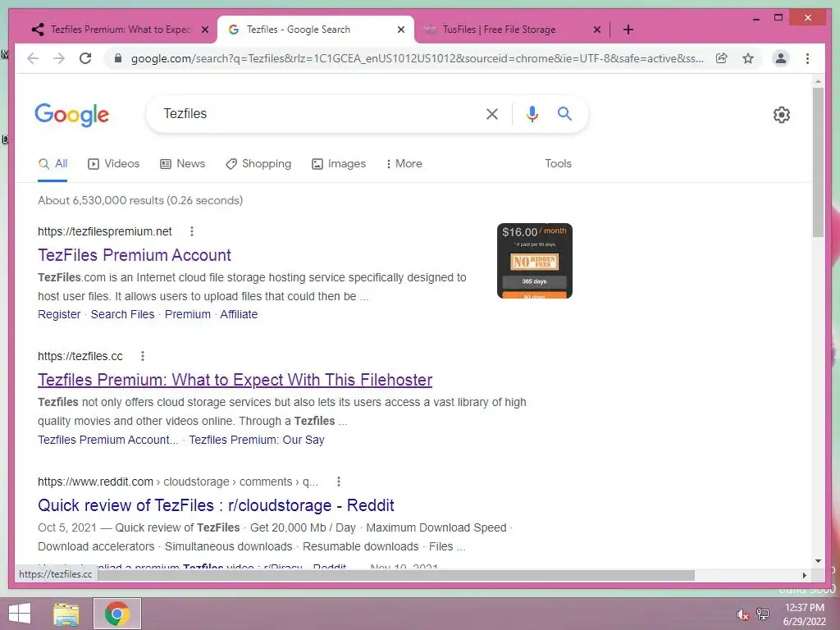Show Shopping results

click(x=258, y=164)
